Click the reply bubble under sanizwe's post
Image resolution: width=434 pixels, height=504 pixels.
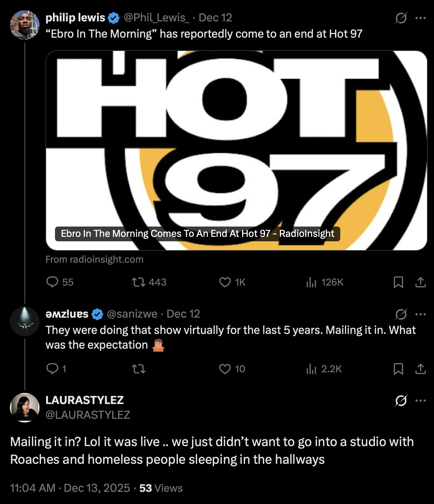click(53, 368)
